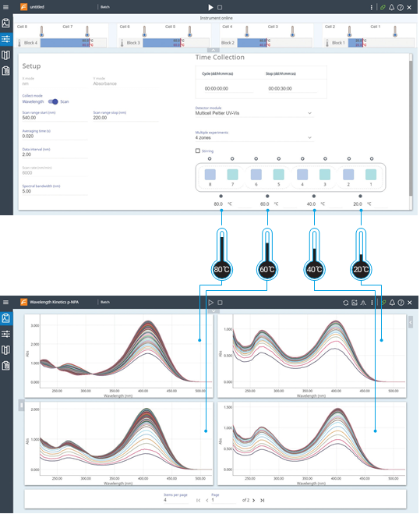
Task: Select radio circle above cell 6
Action: 256,158
